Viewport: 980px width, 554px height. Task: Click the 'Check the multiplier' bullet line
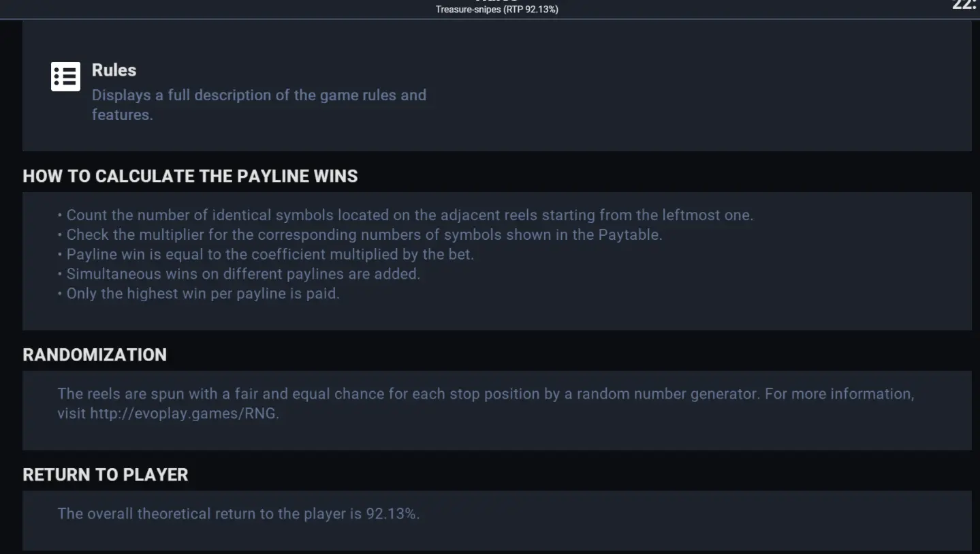(x=360, y=235)
